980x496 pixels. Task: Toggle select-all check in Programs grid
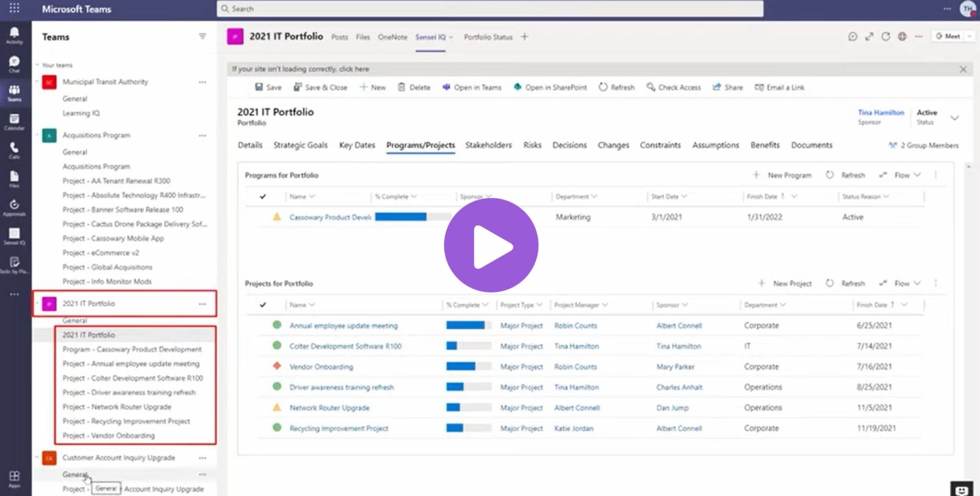(x=263, y=196)
